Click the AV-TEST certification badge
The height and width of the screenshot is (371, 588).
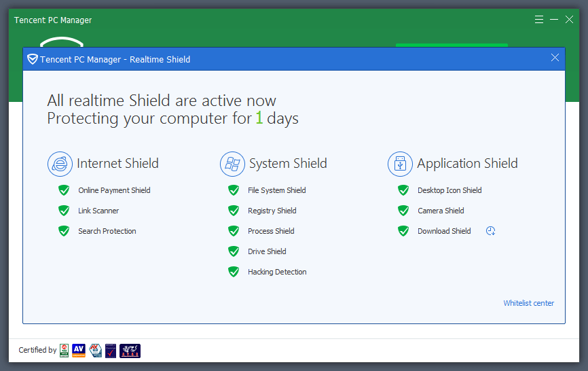click(x=95, y=351)
